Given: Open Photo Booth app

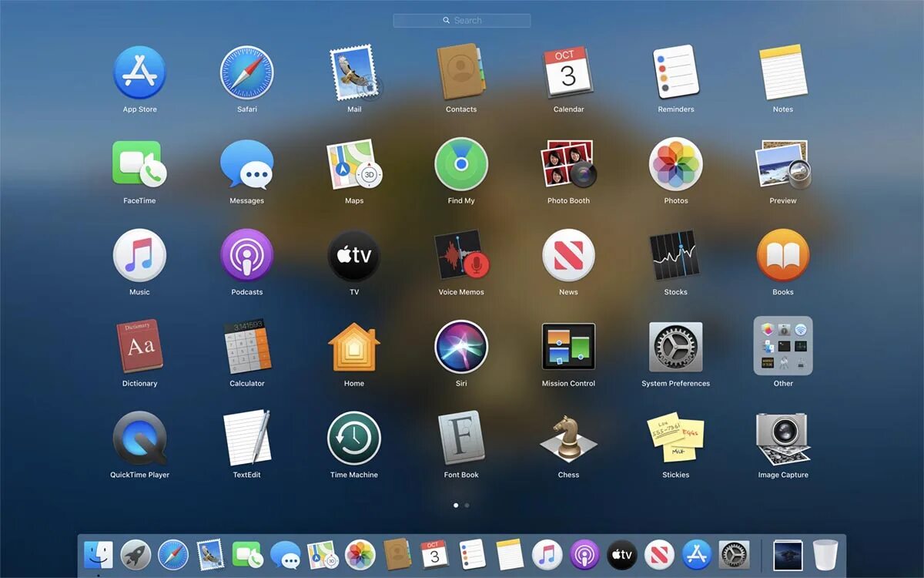Looking at the screenshot, I should [568, 164].
